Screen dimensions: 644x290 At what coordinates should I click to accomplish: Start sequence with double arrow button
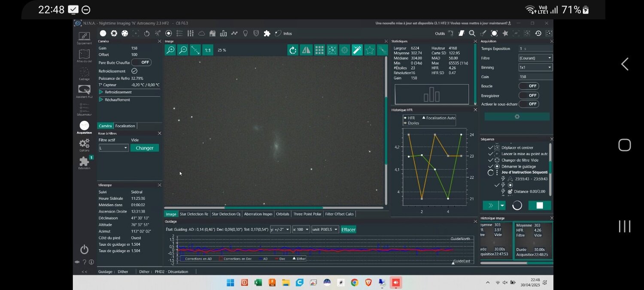click(x=491, y=205)
